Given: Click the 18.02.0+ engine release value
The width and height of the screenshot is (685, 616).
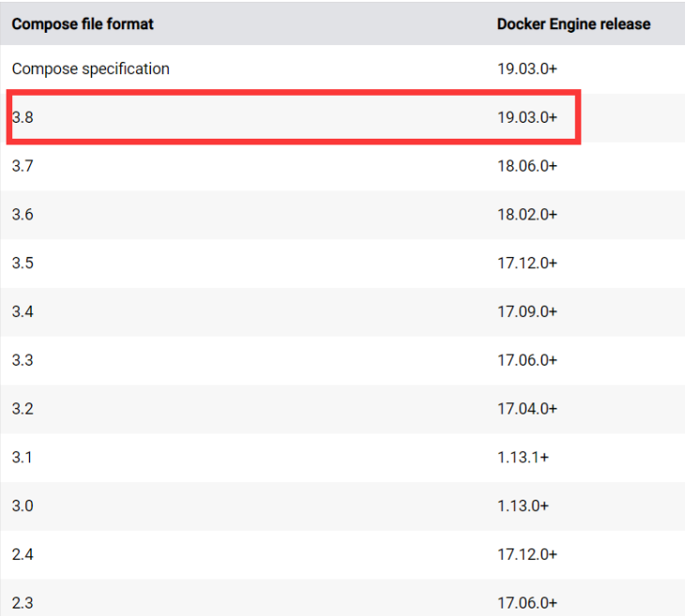Looking at the screenshot, I should (x=527, y=215).
